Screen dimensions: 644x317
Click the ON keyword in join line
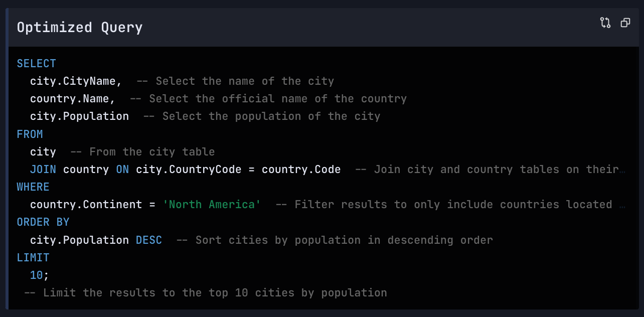pyautogui.click(x=122, y=170)
